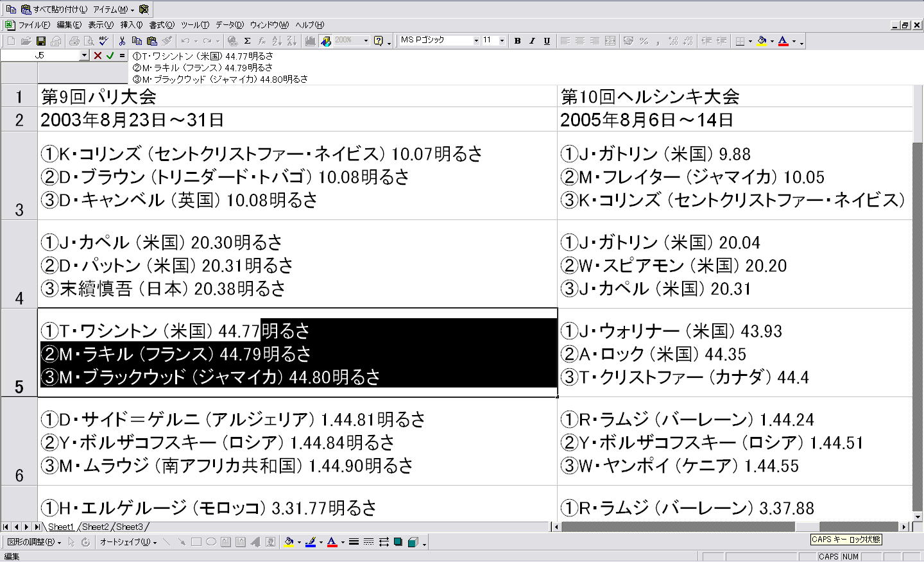The image size is (924, 562).
Task: Open the アイテム(M) dropdown in clipboard toolbar
Action: 114,9
